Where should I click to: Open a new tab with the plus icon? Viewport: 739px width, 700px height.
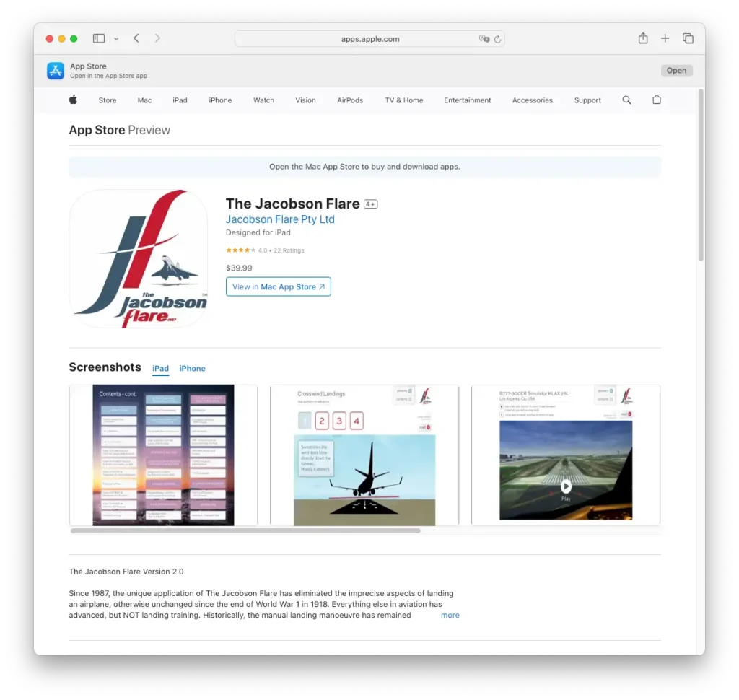[665, 38]
